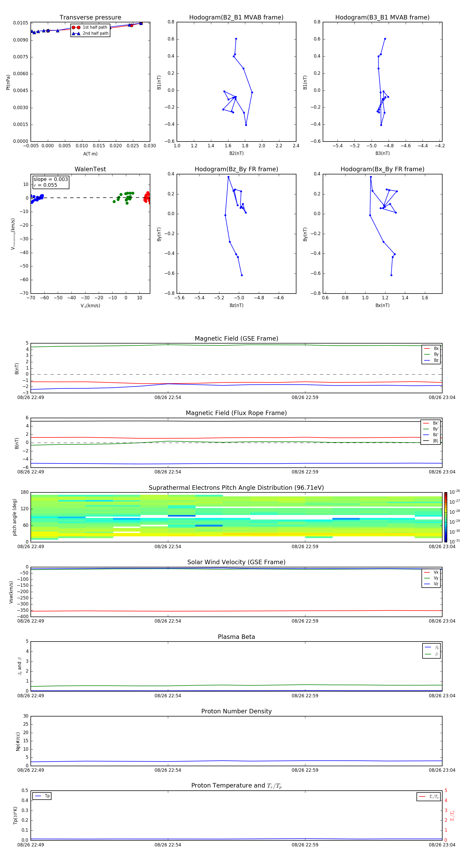The image size is (473, 868).
Task: Click the Tp legend in Proton Temperature panel
Action: pos(42,796)
